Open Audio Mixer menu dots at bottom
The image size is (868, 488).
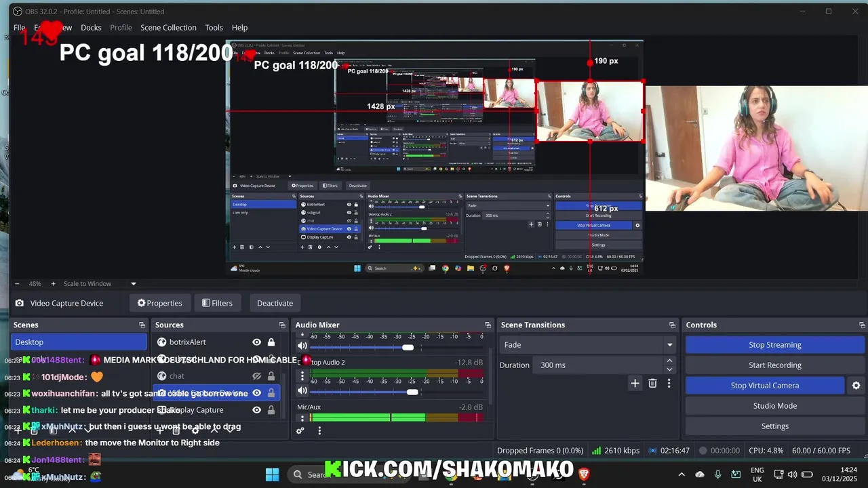pyautogui.click(x=319, y=430)
